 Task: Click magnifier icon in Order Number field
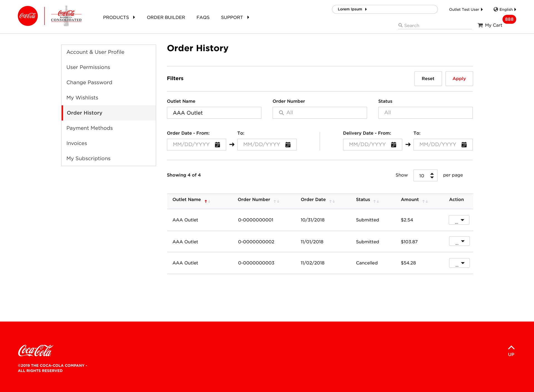281,113
